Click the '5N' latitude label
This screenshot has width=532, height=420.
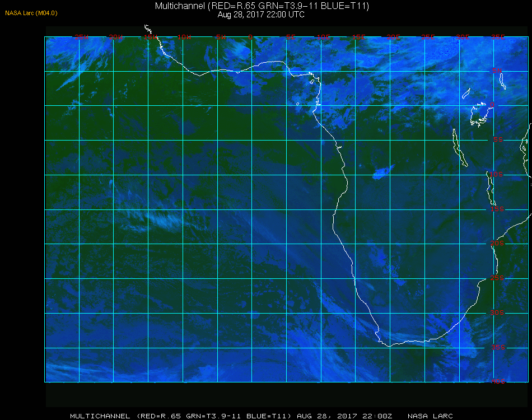coord(497,71)
